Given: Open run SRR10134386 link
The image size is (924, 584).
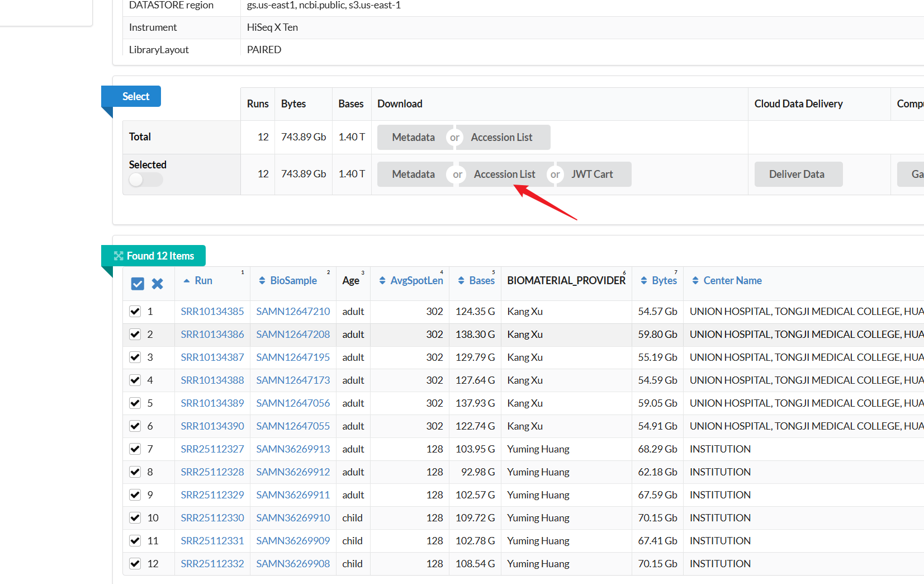Looking at the screenshot, I should coord(212,335).
